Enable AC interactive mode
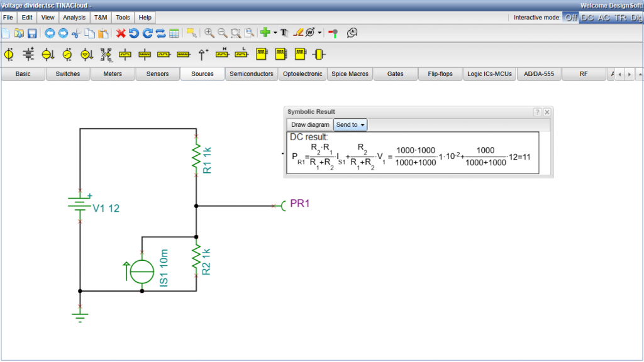 (604, 18)
